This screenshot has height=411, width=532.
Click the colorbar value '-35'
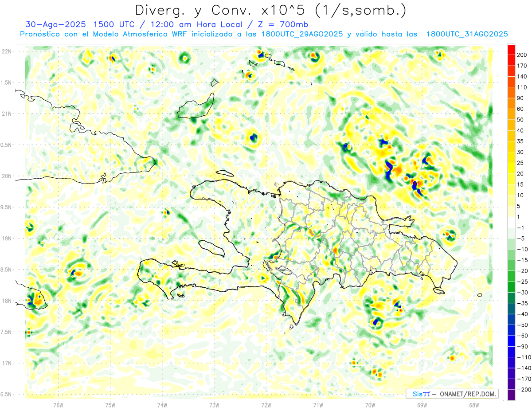(523, 303)
